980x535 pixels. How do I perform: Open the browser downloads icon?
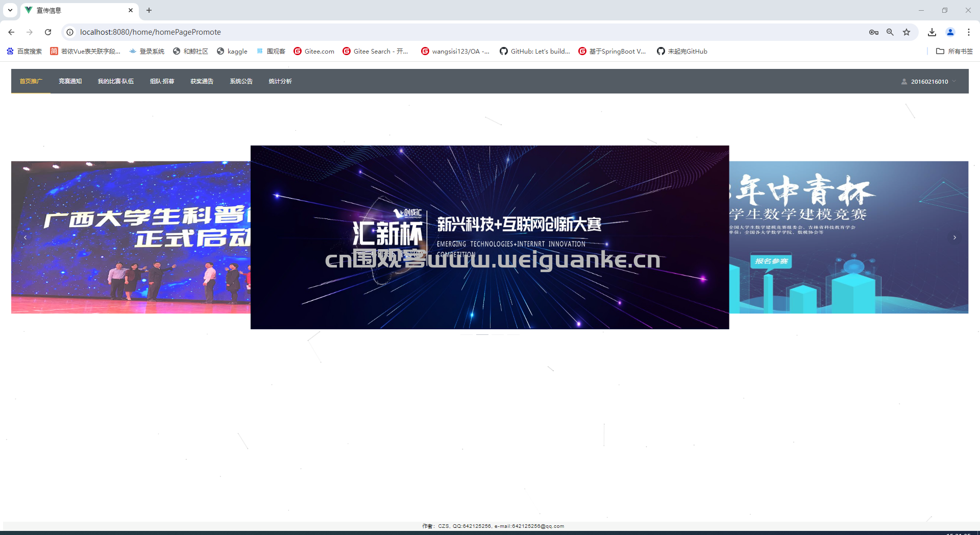932,32
